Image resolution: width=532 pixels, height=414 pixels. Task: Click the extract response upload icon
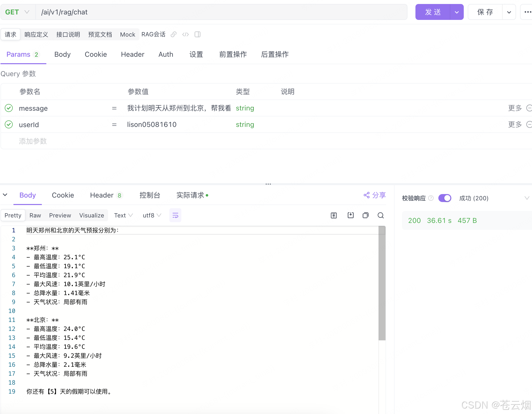coord(334,215)
